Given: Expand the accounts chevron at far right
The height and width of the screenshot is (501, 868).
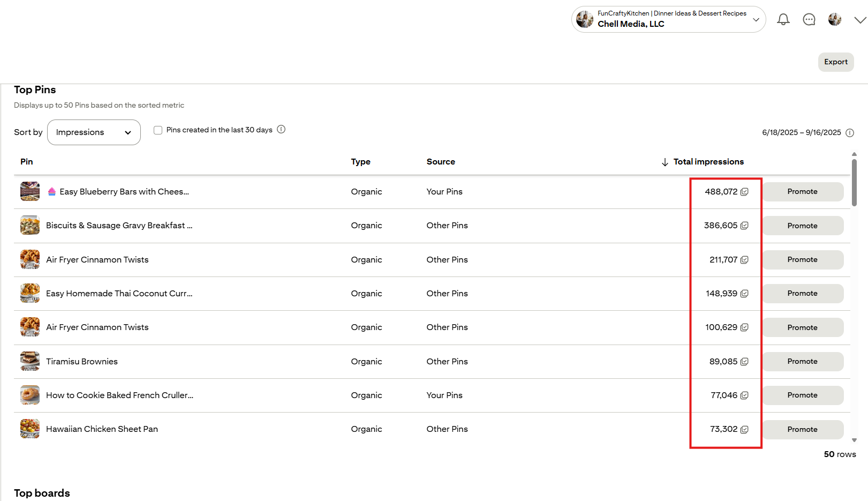Looking at the screenshot, I should coord(860,20).
